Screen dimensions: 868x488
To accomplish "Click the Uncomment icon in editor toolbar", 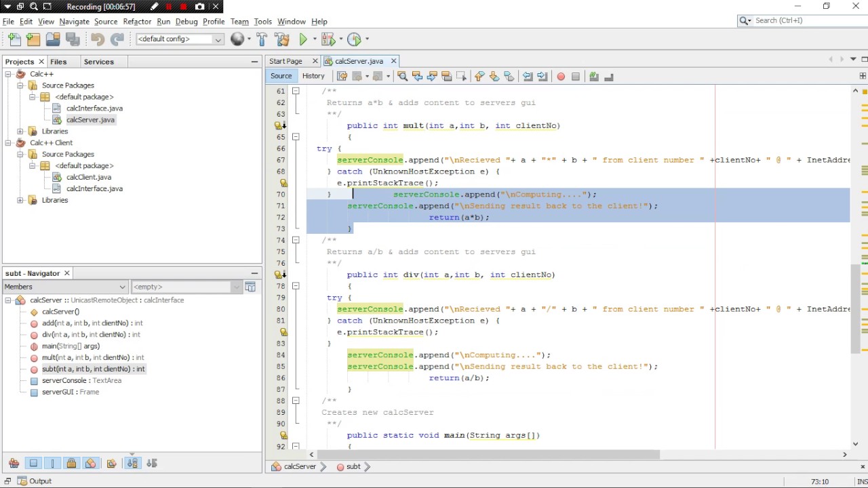I will (609, 77).
